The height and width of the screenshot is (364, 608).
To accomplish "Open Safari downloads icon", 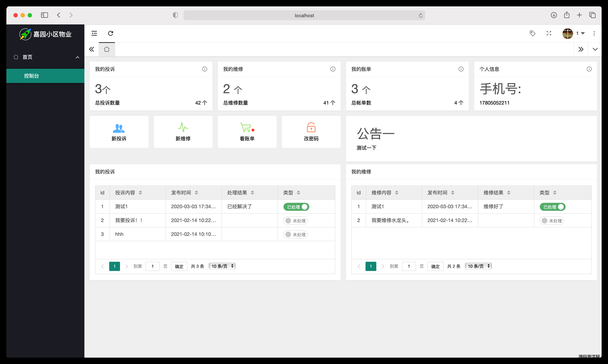I will [554, 15].
